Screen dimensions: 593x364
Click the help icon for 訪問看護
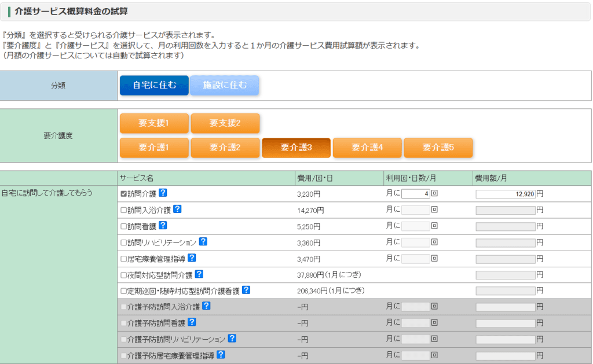pos(163,226)
